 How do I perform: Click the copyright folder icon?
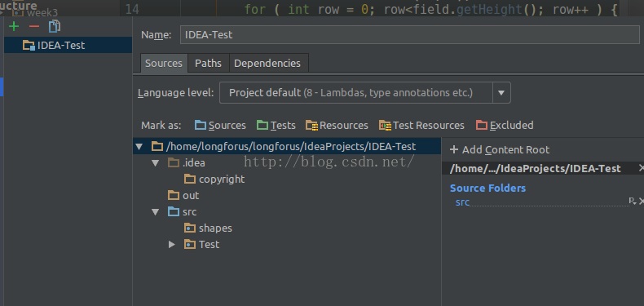[190, 179]
